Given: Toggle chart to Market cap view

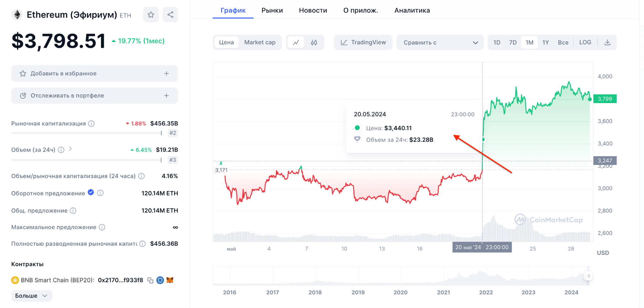Looking at the screenshot, I should pos(260,42).
